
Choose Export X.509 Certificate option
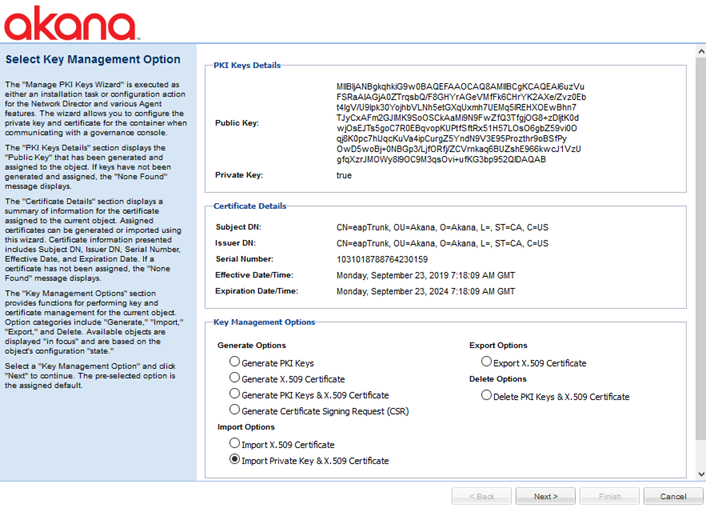pos(486,362)
